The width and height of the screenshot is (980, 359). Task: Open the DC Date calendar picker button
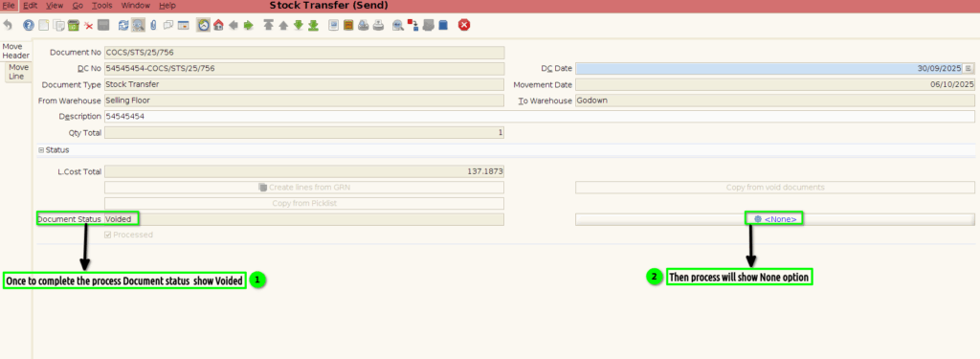[x=969, y=68]
